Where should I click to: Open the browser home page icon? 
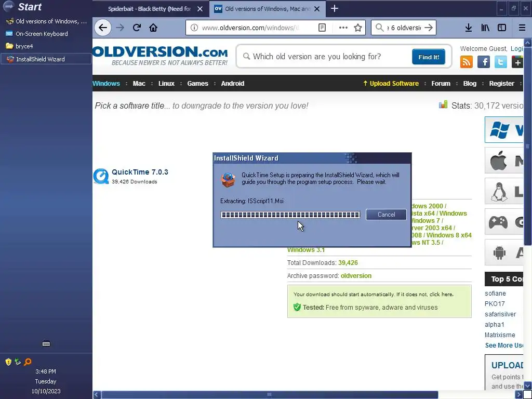click(153, 28)
